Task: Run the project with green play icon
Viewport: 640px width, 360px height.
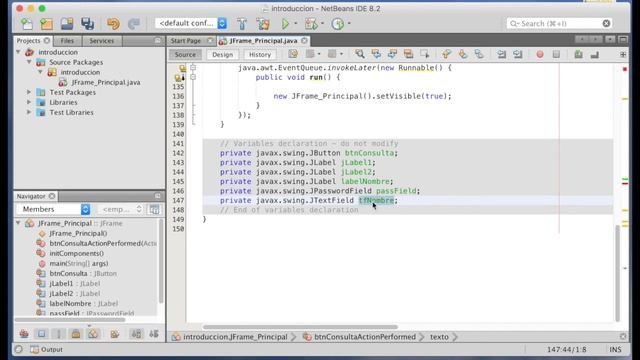Action: 285,24
